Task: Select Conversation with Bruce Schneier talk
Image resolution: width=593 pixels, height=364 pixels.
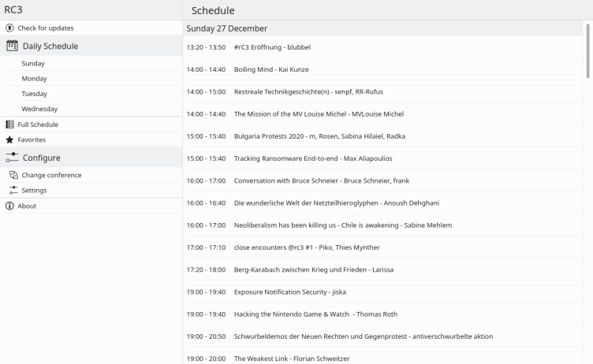Action: 321,180
